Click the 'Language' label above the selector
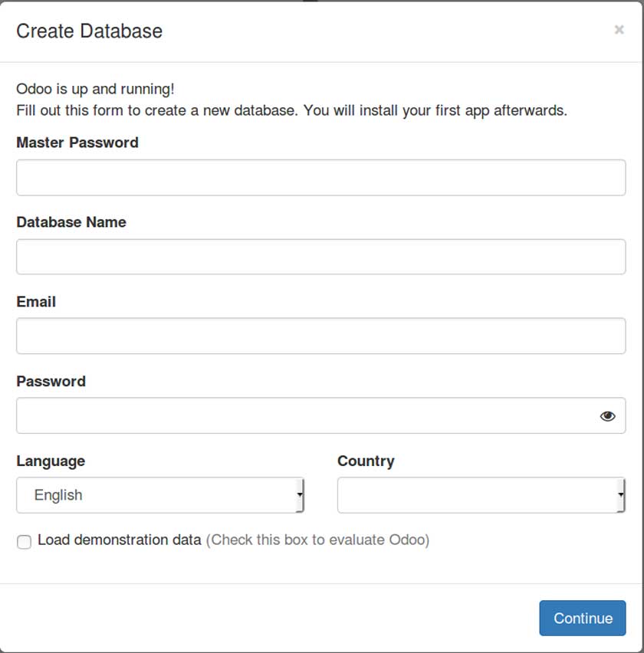The height and width of the screenshot is (653, 644). 51,461
